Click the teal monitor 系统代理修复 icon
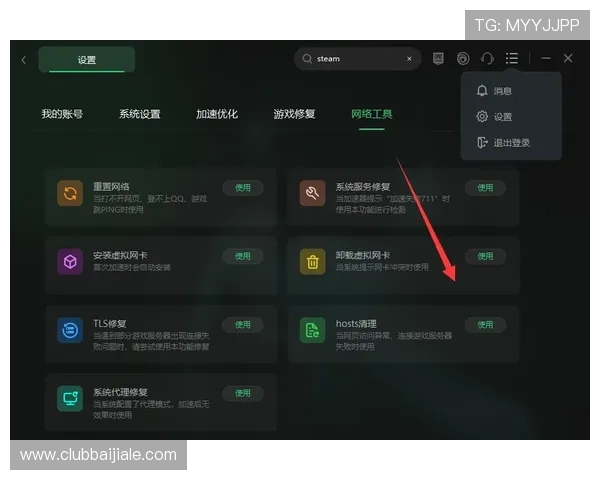600x480 pixels. tap(70, 398)
